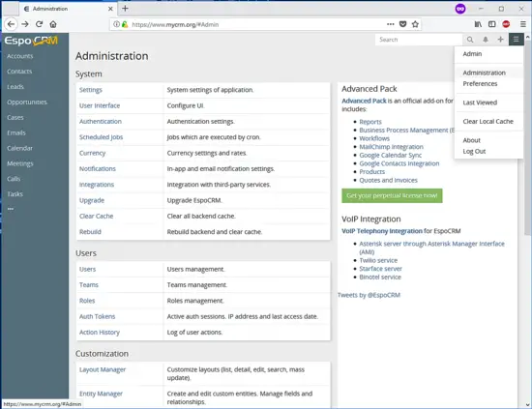Image resolution: width=532 pixels, height=409 pixels.
Task: Click the browser Forward arrow
Action: [25, 24]
